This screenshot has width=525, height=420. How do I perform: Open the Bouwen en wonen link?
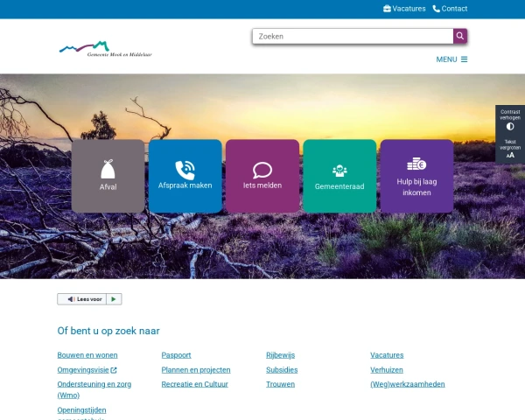click(87, 355)
